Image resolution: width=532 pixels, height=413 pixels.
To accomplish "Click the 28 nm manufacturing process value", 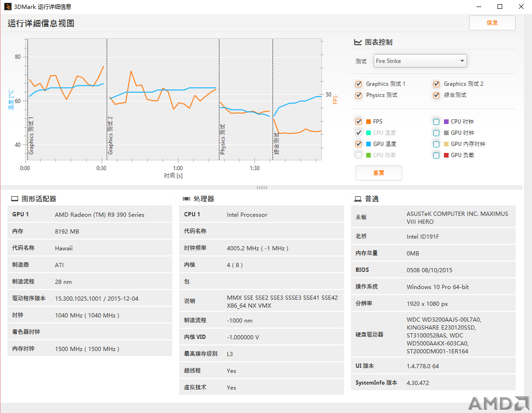I will [x=63, y=282].
